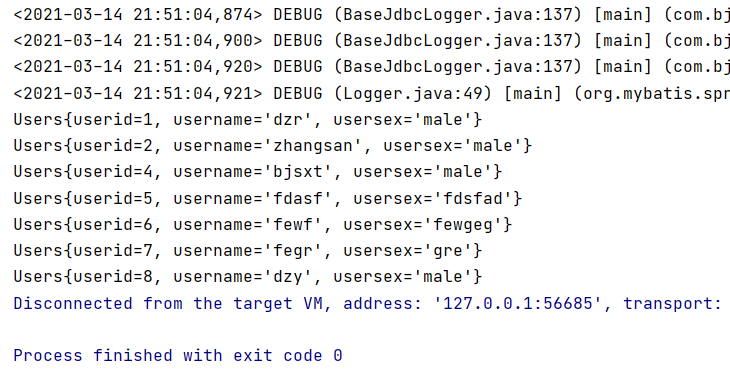This screenshot has height=373, width=730.
Task: Click the output row with username 'dzy'
Action: click(x=248, y=277)
